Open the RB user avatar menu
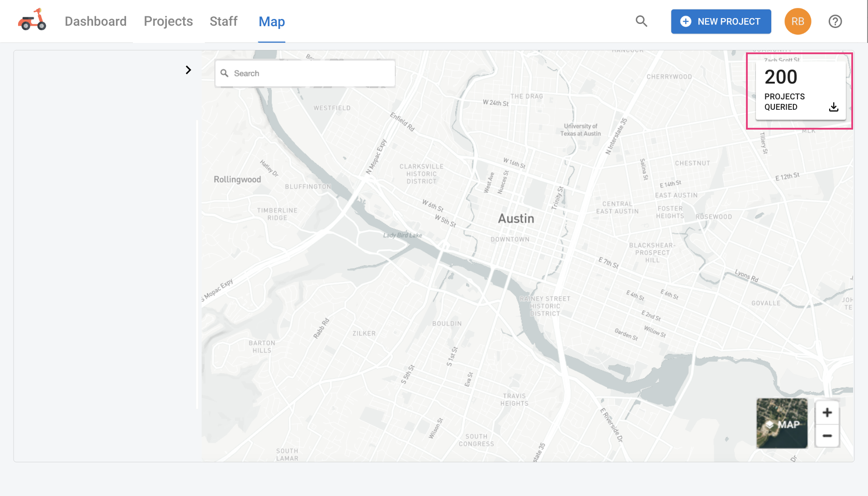 [x=797, y=21]
